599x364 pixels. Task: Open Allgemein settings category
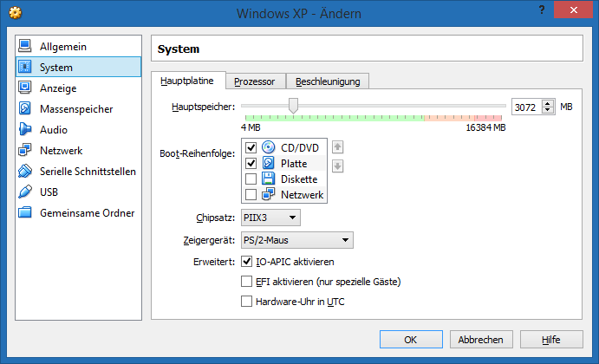(x=78, y=46)
